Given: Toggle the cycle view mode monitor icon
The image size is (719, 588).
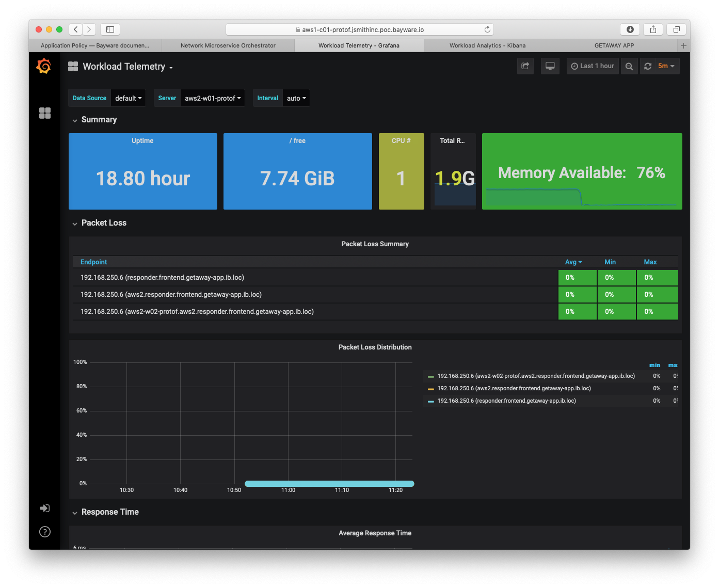Looking at the screenshot, I should point(550,66).
